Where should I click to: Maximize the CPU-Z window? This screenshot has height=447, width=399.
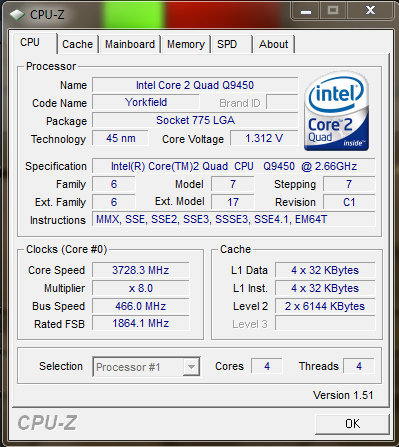point(333,11)
